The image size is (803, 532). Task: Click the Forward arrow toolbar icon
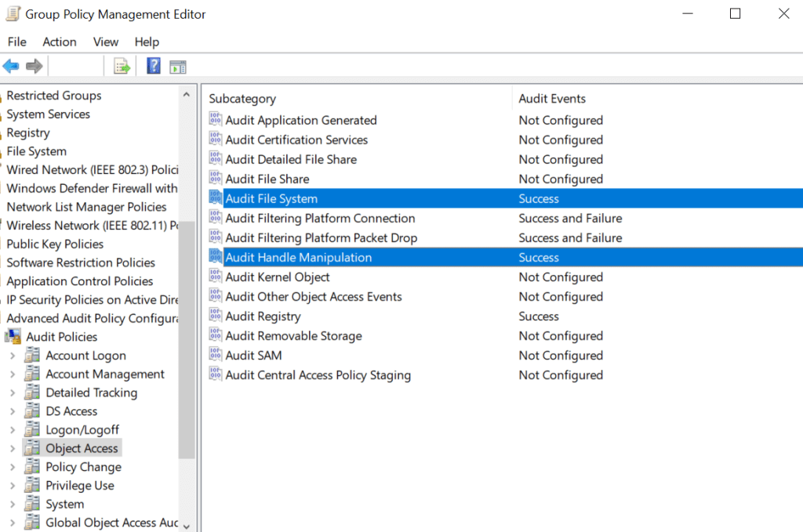[34, 66]
